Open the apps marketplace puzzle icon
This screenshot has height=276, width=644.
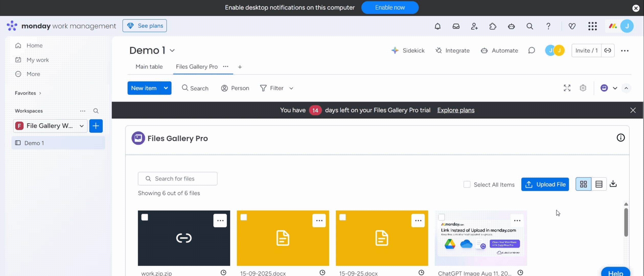coord(493,26)
